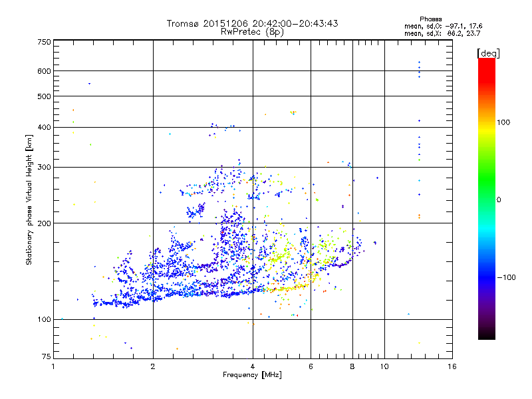The height and width of the screenshot is (399, 532).
Task: Click the 'Phases' header text
Action: coord(430,19)
